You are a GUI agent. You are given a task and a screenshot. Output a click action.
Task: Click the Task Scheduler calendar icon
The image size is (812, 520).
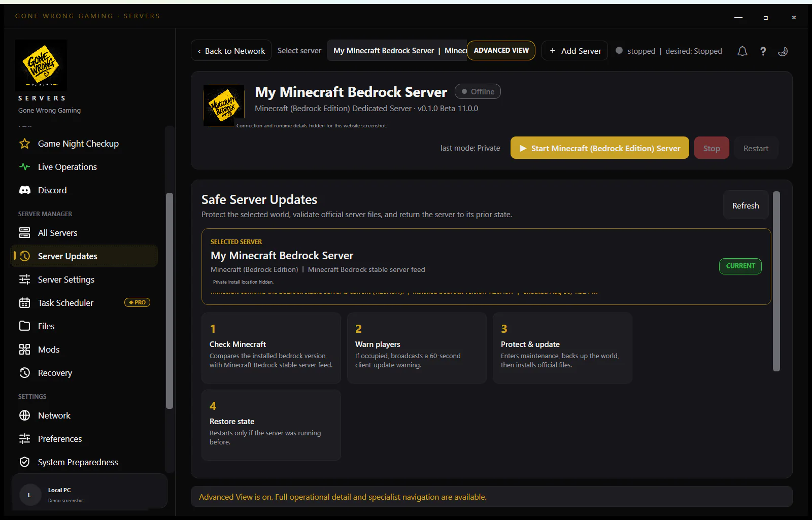tap(24, 303)
